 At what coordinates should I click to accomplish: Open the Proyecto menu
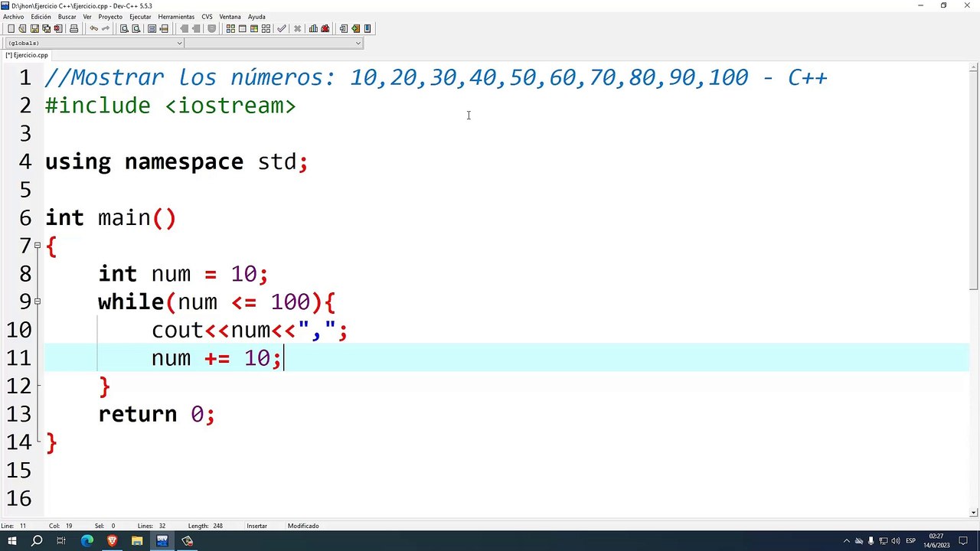tap(110, 16)
